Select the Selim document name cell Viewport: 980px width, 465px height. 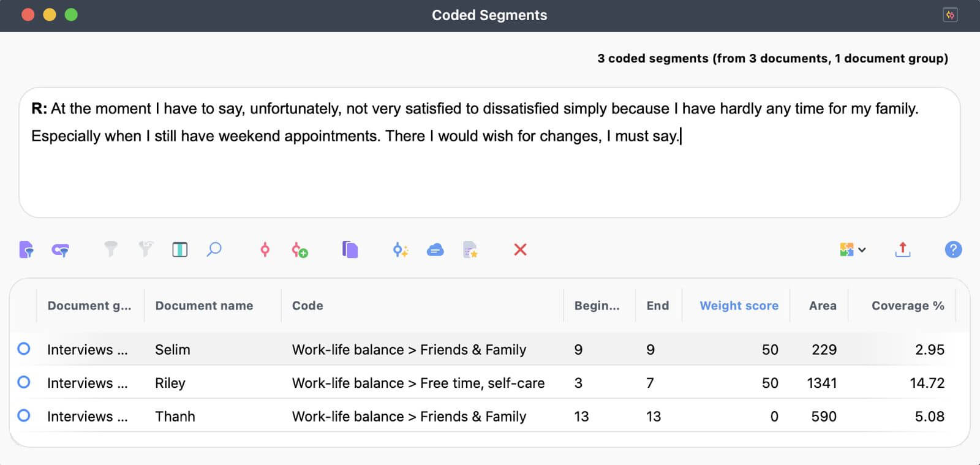[x=173, y=350]
